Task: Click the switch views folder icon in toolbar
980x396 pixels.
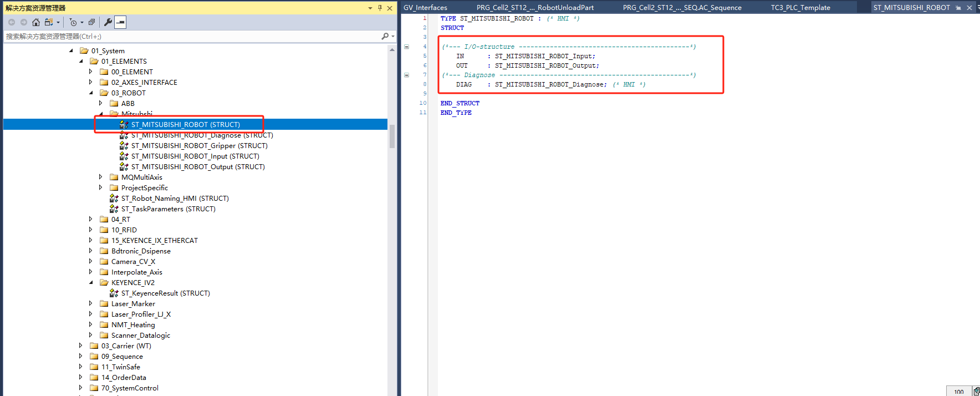Action: 49,22
